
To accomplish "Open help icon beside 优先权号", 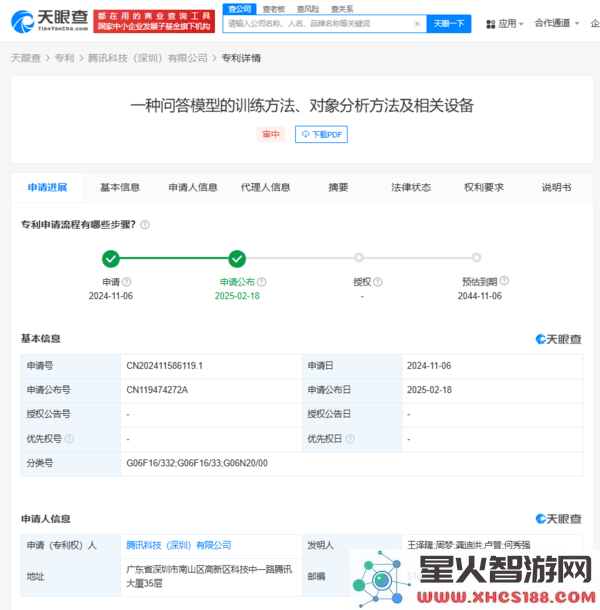I will (69, 439).
